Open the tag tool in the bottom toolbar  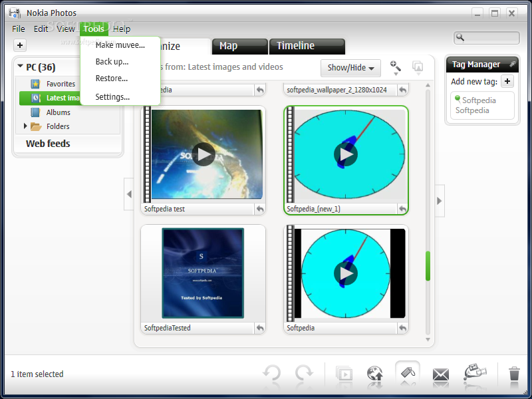tap(408, 373)
